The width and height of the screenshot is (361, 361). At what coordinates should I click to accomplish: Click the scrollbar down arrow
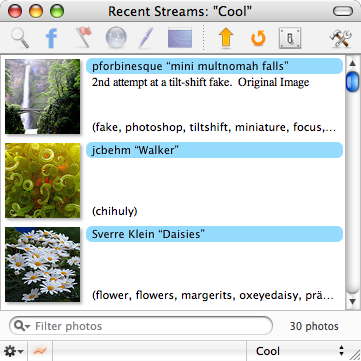(352, 301)
